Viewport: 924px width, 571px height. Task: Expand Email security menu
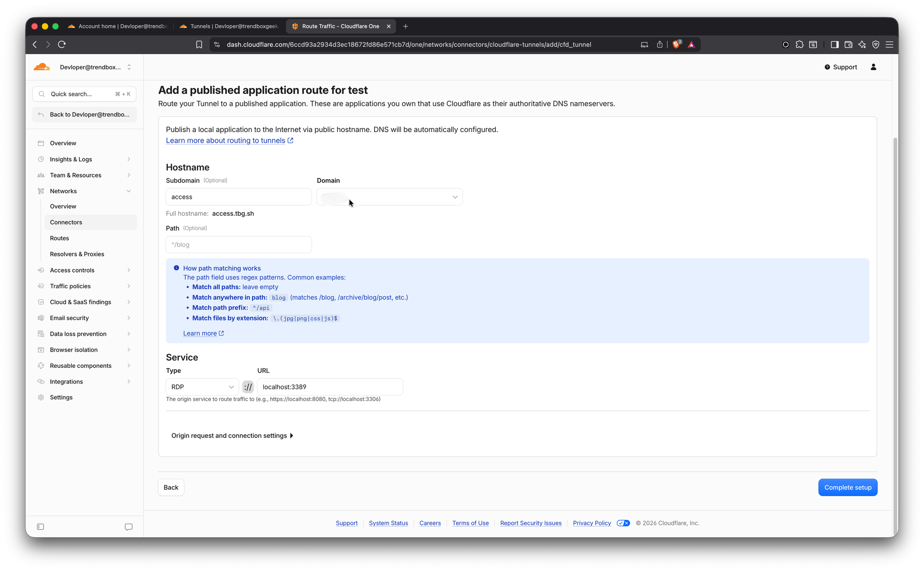coord(84,318)
